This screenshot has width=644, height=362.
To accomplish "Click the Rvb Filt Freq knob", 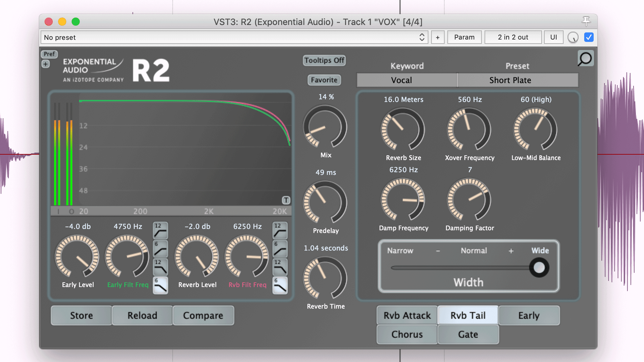I will [247, 256].
